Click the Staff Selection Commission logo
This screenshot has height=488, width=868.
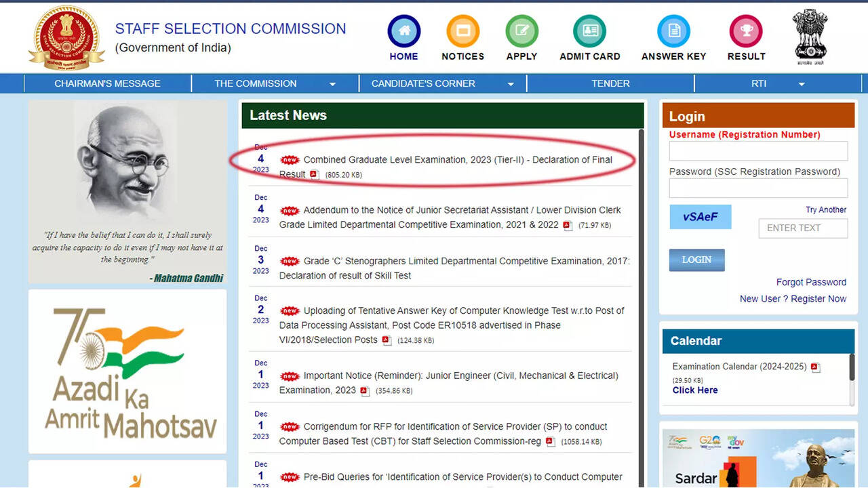66,38
